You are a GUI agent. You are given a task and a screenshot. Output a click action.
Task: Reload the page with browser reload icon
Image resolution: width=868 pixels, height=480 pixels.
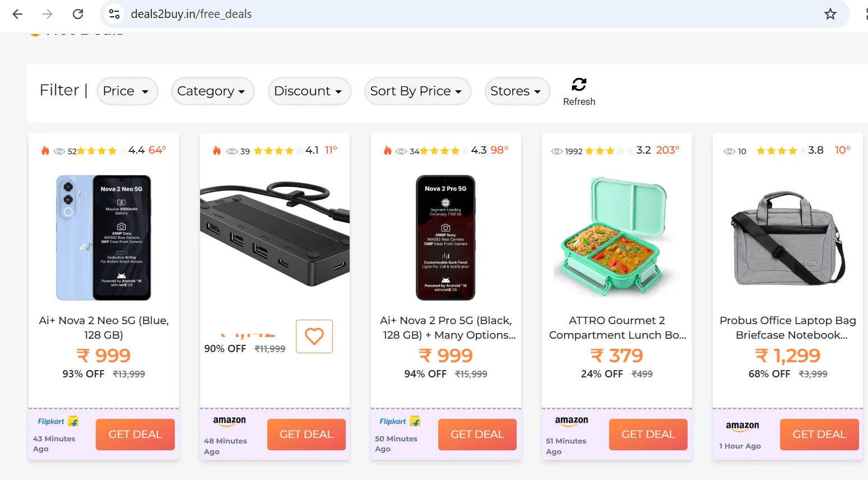[78, 14]
